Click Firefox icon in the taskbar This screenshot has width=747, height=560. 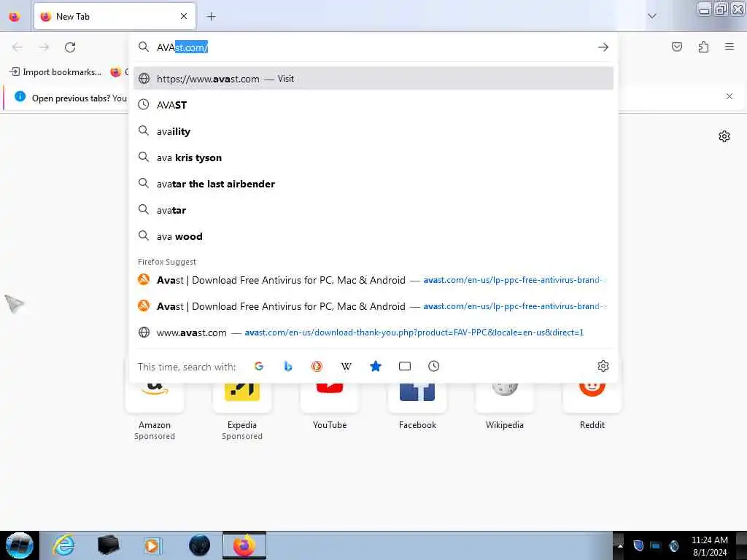pos(244,545)
